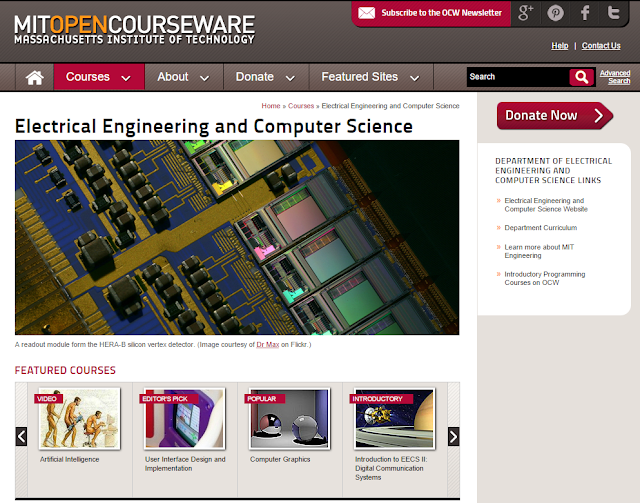Expand the About dropdown menu
The width and height of the screenshot is (640, 503).
coord(184,77)
